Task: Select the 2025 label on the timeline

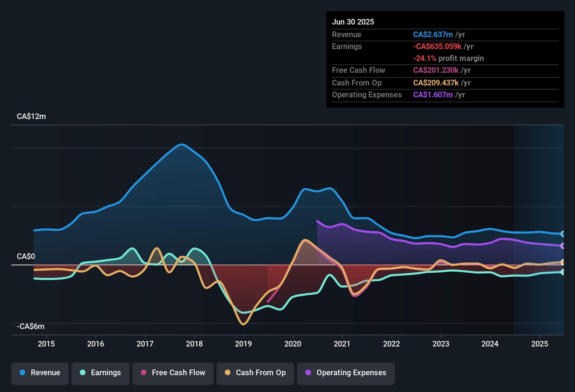Action: click(540, 344)
